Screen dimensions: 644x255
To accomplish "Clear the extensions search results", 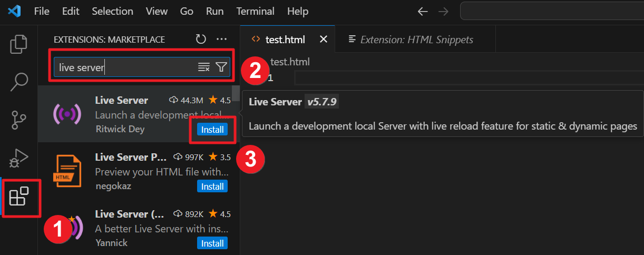I will pos(203,67).
